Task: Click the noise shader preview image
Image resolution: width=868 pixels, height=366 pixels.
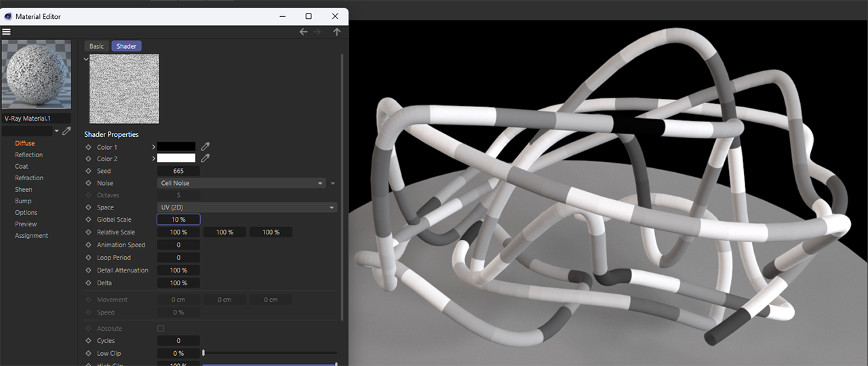Action: click(124, 89)
